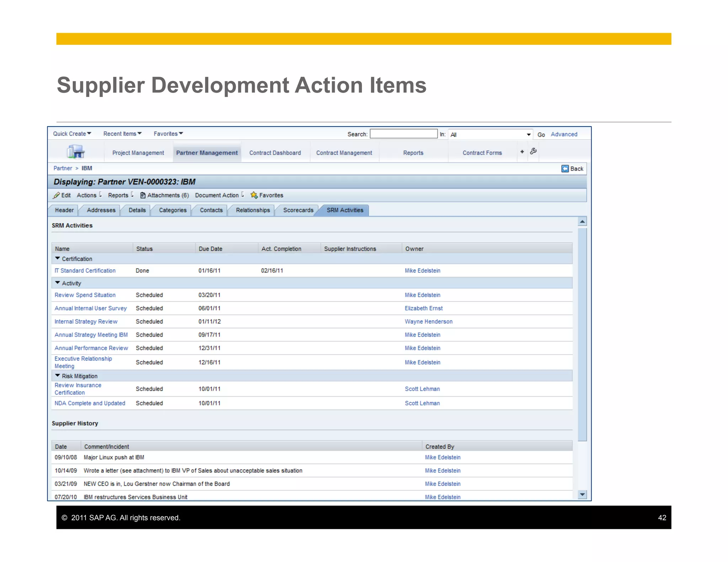Open the Recent Items dropdown
The height and width of the screenshot is (562, 728).
(122, 134)
